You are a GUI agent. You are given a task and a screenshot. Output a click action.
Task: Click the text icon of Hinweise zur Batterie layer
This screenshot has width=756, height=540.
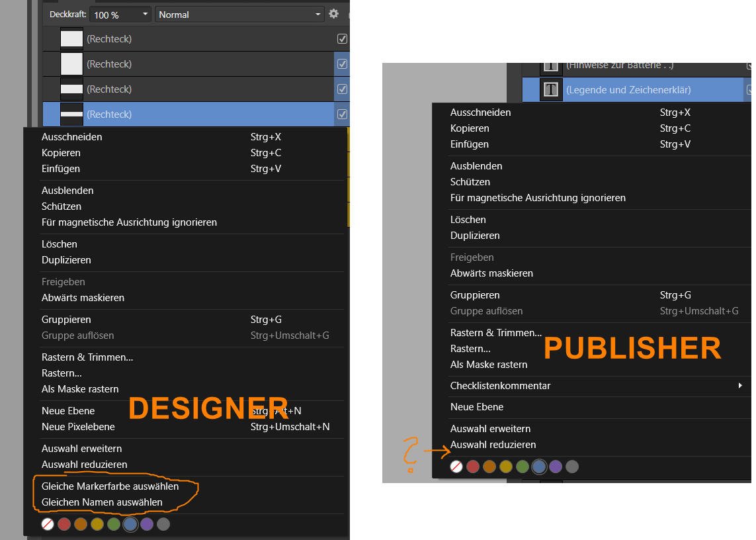tap(551, 66)
